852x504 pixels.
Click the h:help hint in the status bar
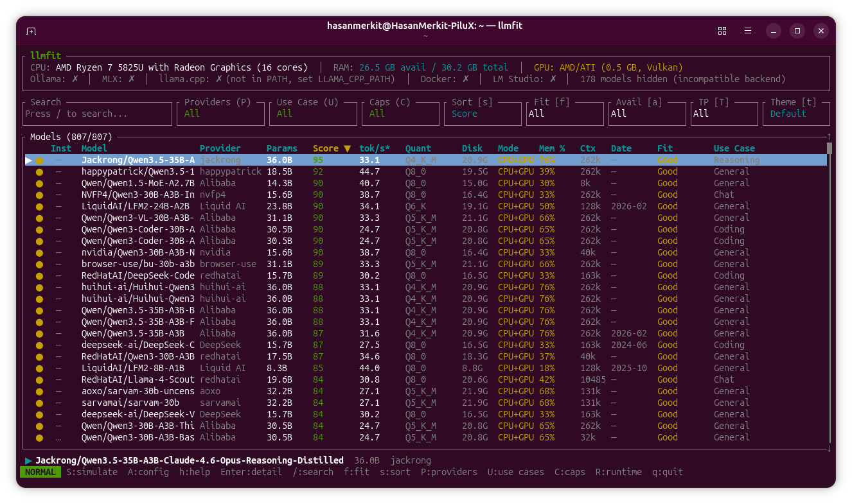click(x=195, y=472)
